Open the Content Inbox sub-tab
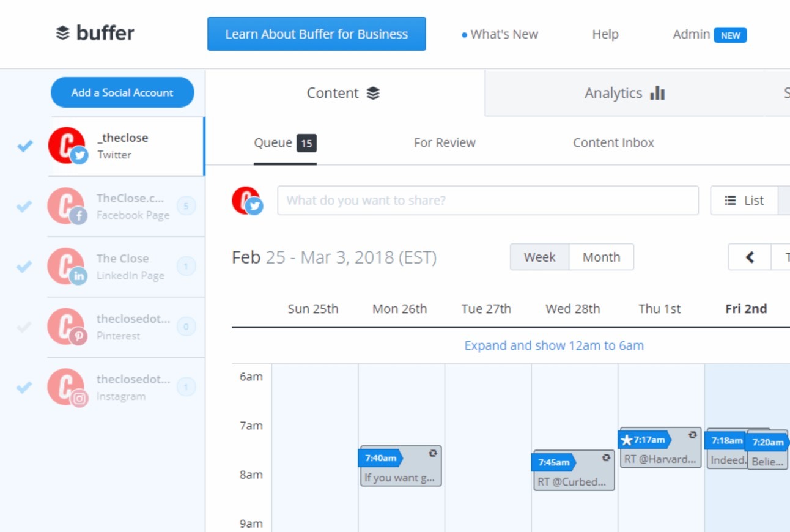790x532 pixels. coord(613,143)
